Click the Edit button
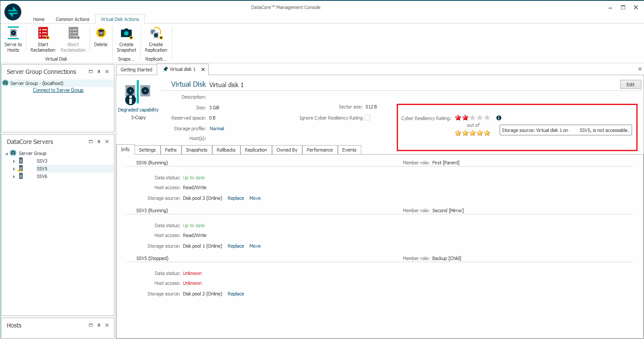This screenshot has width=644, height=339. point(630,85)
